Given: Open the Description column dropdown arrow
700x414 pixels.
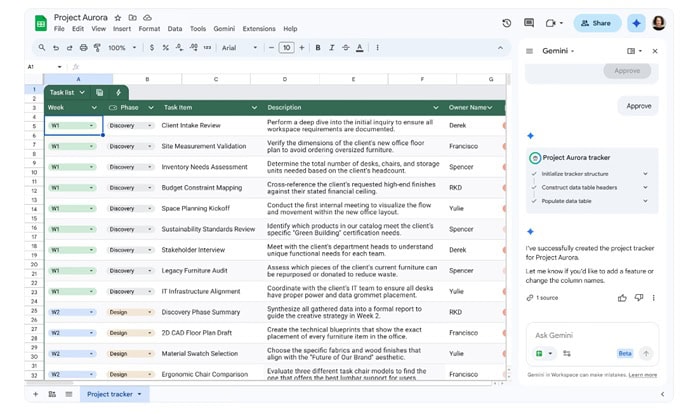Looking at the screenshot, I should pos(435,108).
